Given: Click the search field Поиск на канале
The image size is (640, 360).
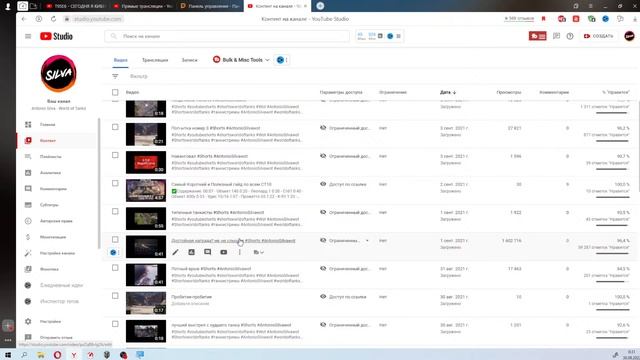Looking at the screenshot, I should coord(227,36).
